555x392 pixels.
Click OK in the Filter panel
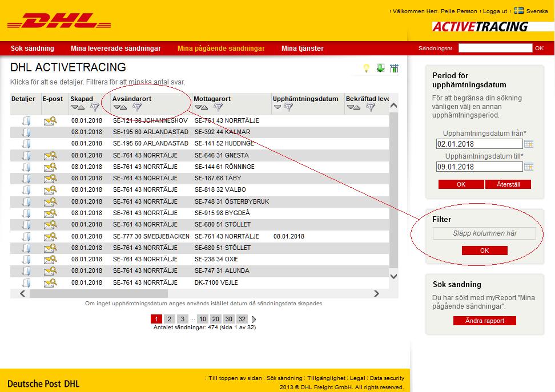pos(485,250)
